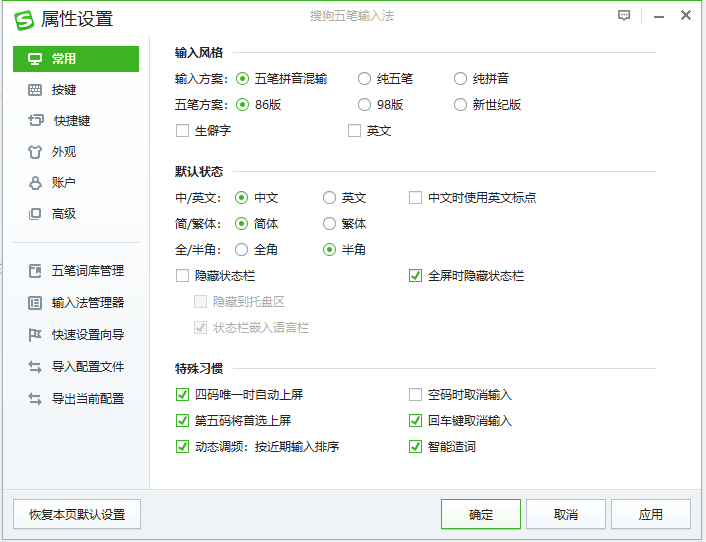This screenshot has width=706, height=542.
Task: Select 繁体 characters
Action: click(330, 224)
